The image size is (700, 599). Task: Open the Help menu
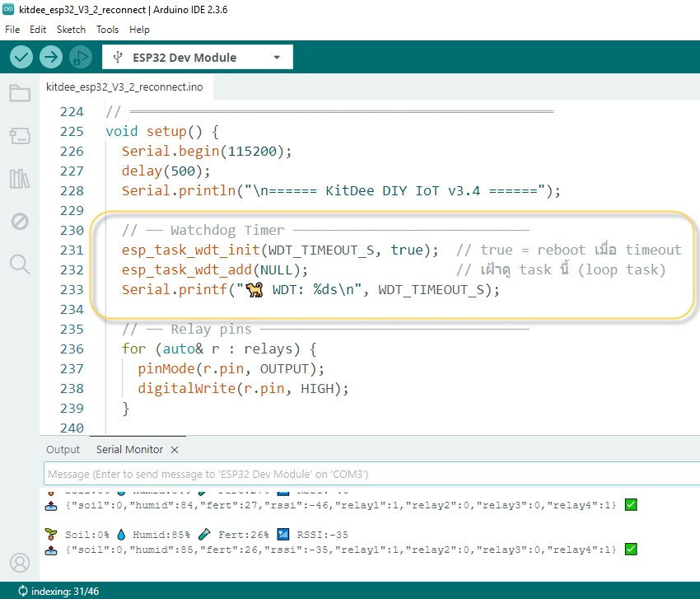tap(140, 29)
